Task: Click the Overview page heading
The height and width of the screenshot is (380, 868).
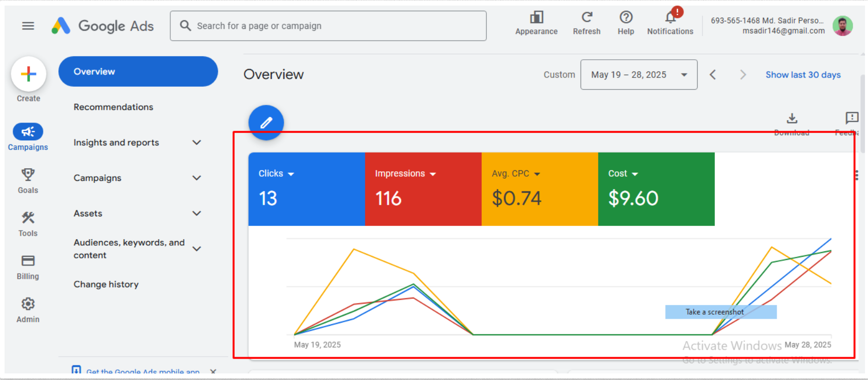Action: point(274,74)
